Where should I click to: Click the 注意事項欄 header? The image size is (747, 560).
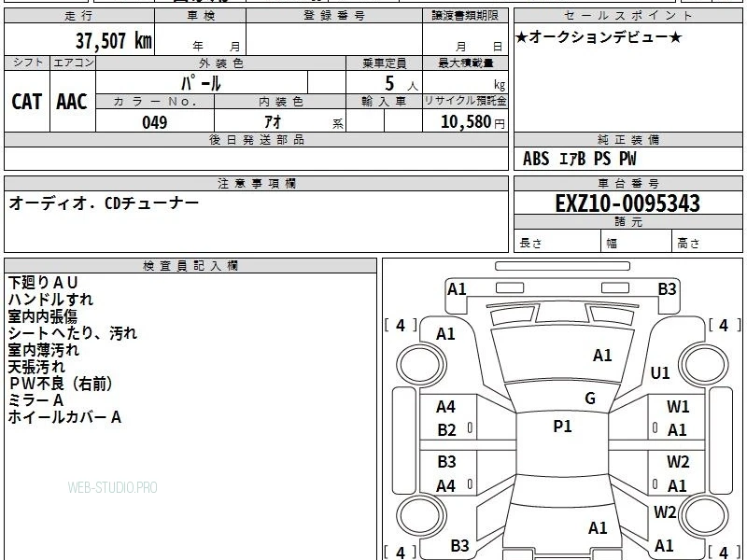tap(256, 184)
